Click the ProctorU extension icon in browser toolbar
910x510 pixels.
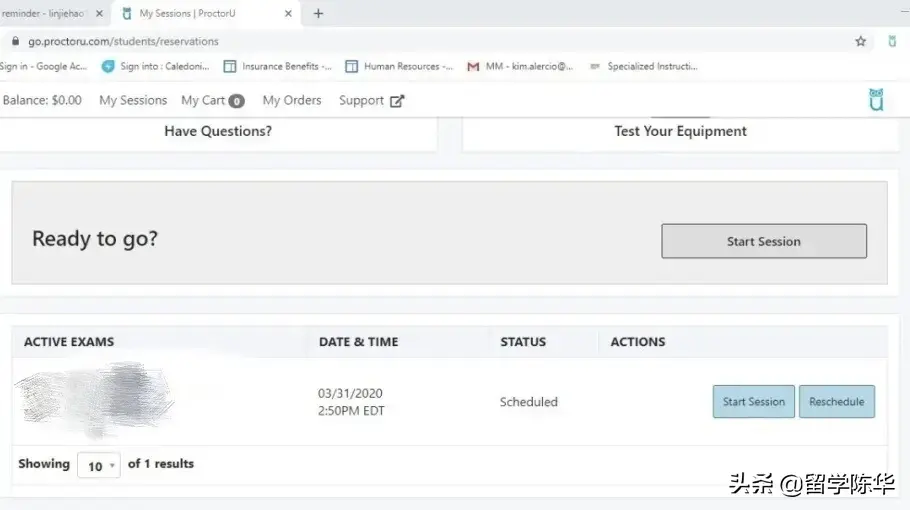click(x=892, y=42)
